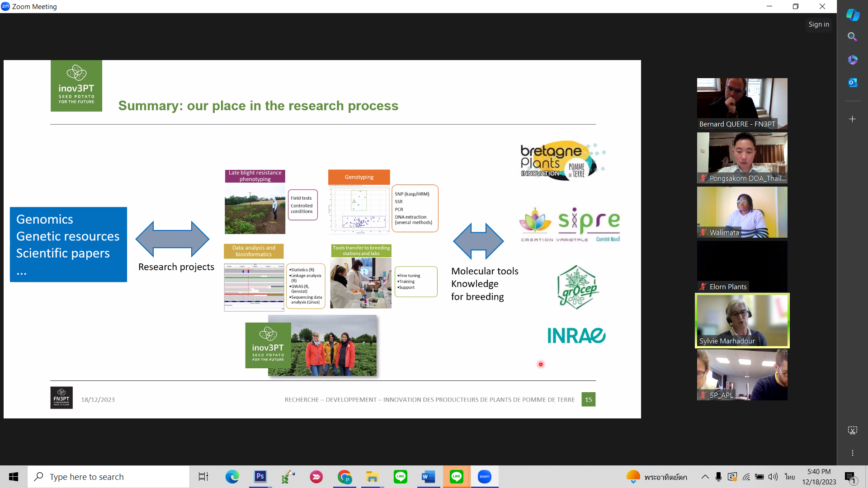868x488 pixels.
Task: Click the Sign in button
Action: pyautogui.click(x=819, y=24)
